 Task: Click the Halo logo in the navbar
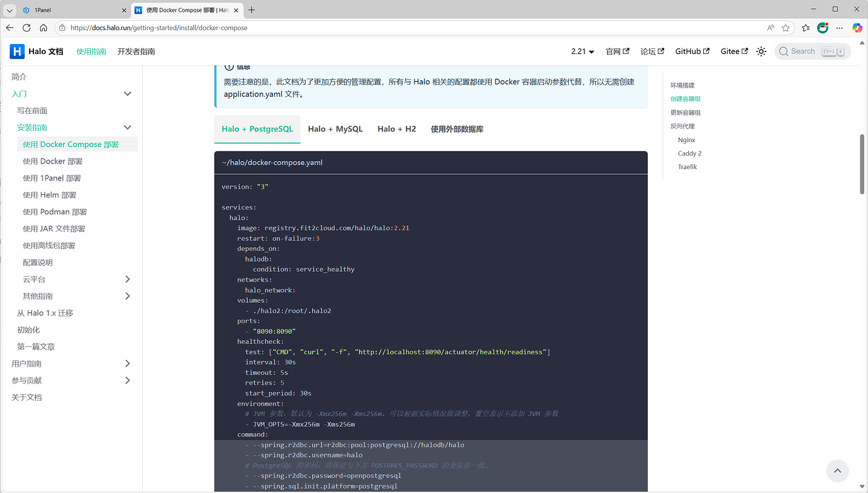pos(16,51)
